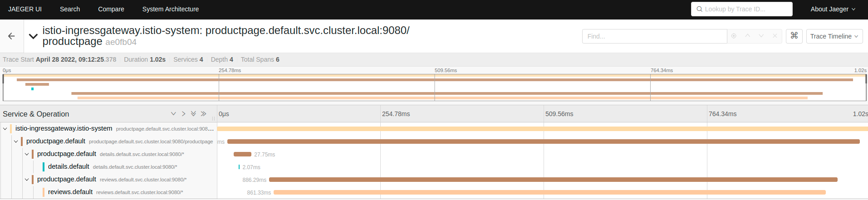This screenshot has width=868, height=200.
Task: Select reviews.default span row
Action: (130, 192)
